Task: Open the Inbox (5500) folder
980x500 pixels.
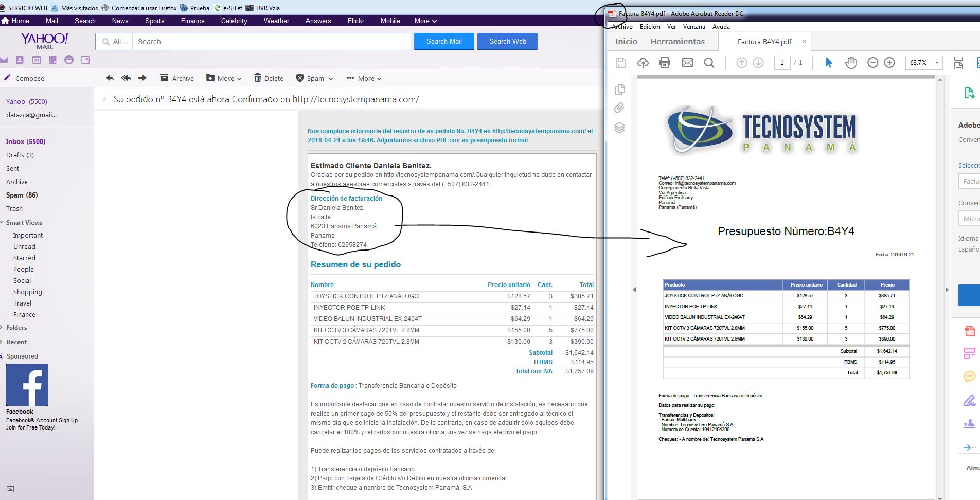Action: pyautogui.click(x=26, y=141)
